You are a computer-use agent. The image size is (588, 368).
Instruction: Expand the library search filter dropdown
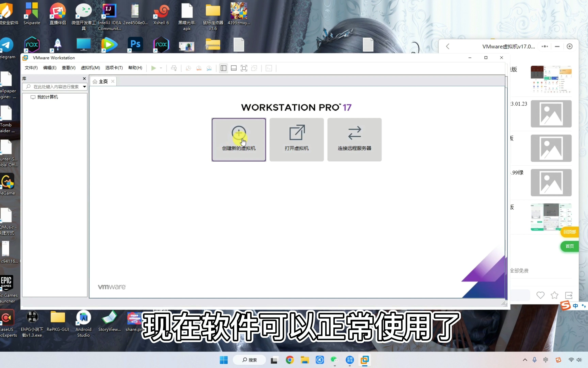coord(84,87)
